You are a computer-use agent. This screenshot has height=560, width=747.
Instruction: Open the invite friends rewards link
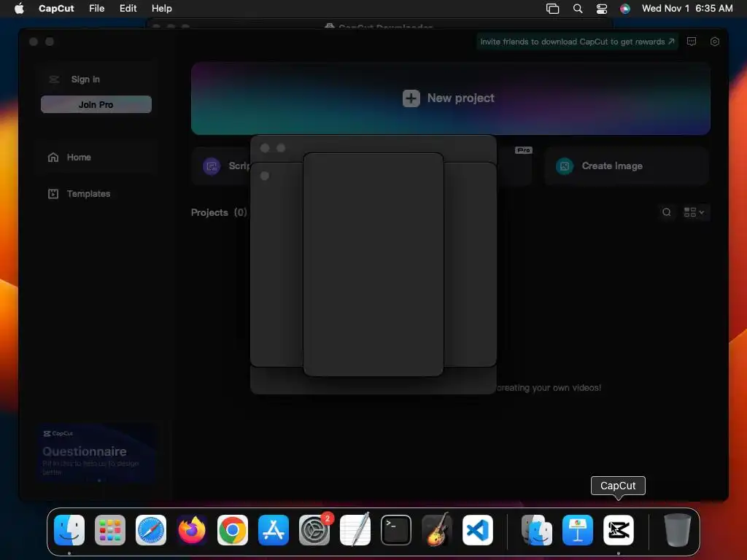click(577, 42)
